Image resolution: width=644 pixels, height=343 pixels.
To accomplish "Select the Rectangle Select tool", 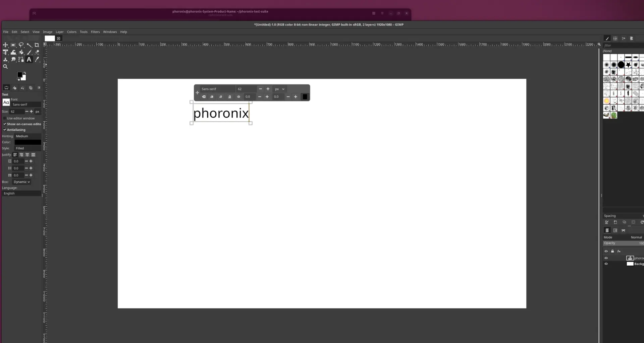I will coord(13,45).
